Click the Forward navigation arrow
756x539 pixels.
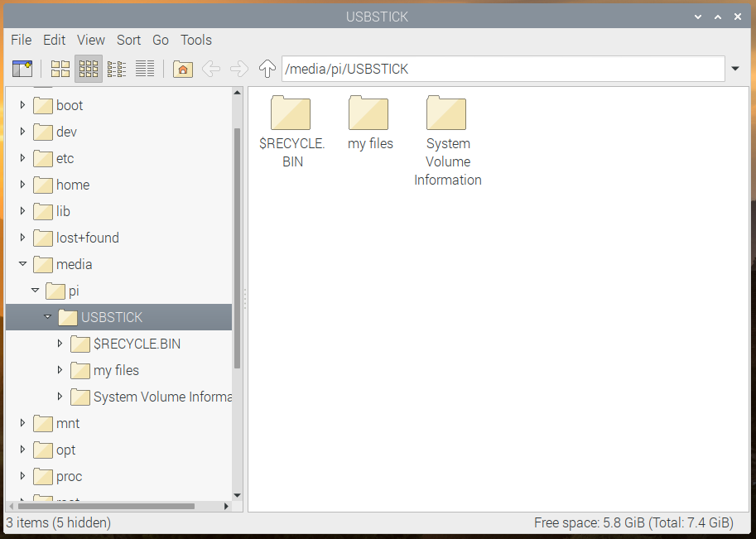point(238,69)
